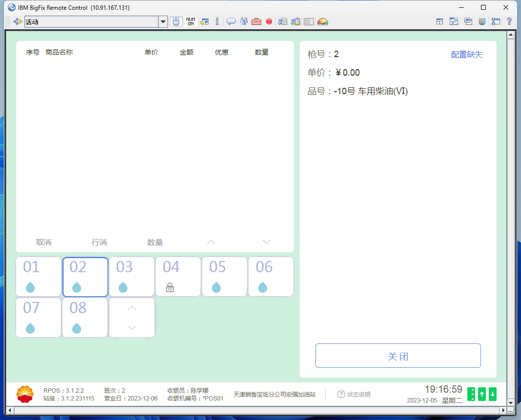Open the help question mark icon
The height and width of the screenshot is (420, 521).
[x=509, y=21]
